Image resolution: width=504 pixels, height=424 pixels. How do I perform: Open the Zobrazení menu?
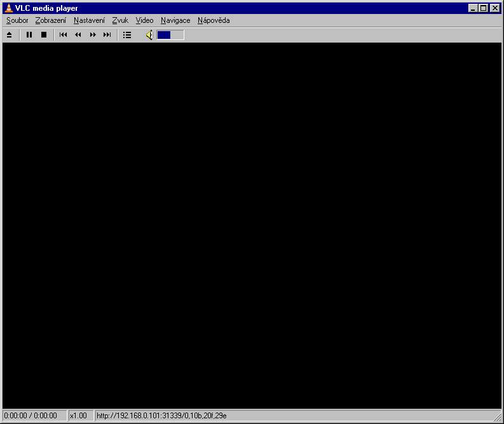51,20
